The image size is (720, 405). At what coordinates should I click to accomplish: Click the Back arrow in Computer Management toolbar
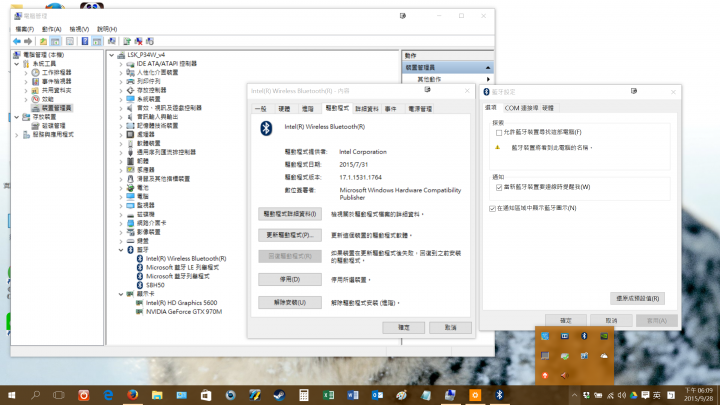[17, 41]
